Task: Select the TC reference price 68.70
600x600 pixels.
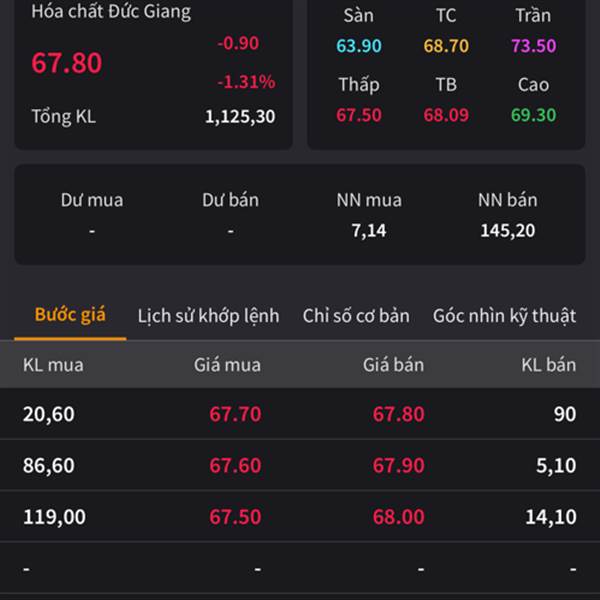Action: click(446, 46)
